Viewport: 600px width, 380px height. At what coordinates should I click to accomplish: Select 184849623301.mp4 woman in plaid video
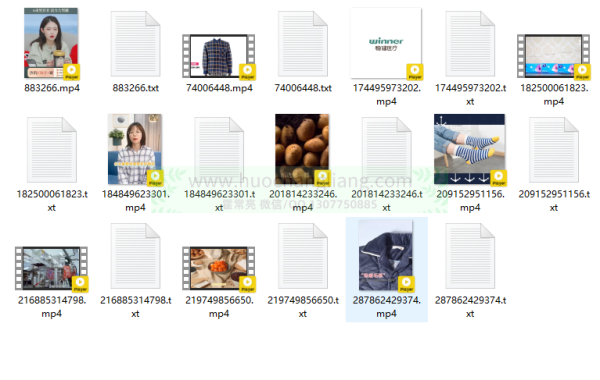(135, 149)
